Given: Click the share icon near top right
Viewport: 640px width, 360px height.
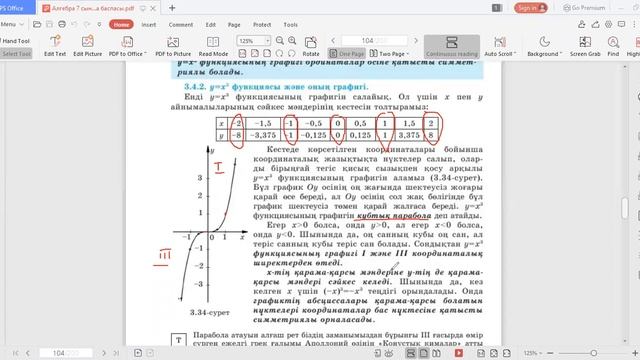Looking at the screenshot, I should point(596,24).
